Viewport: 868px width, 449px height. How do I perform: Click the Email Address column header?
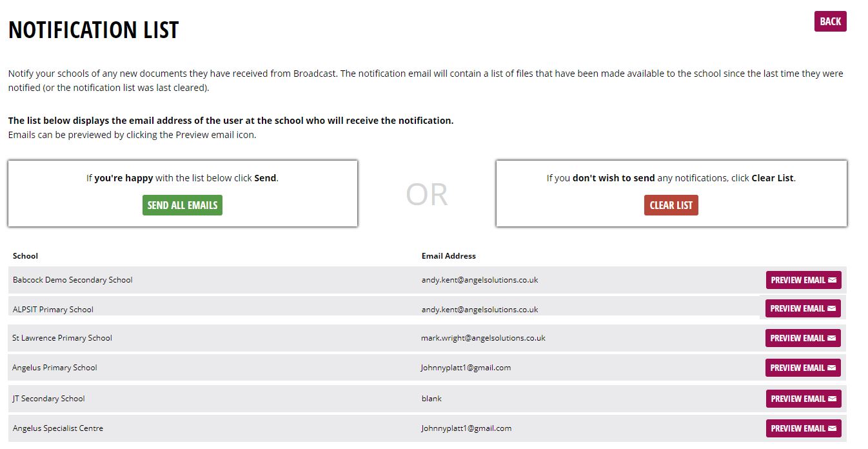(448, 256)
